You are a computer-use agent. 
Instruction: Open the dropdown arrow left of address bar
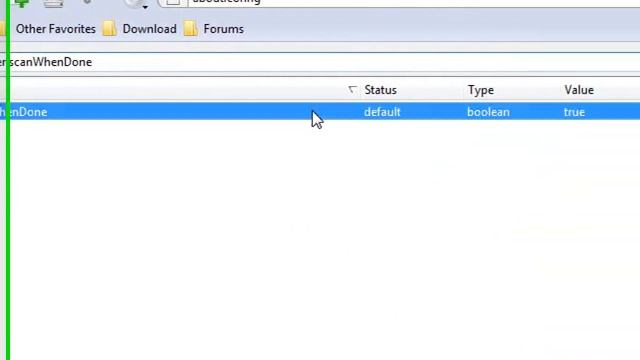pyautogui.click(x=145, y=7)
